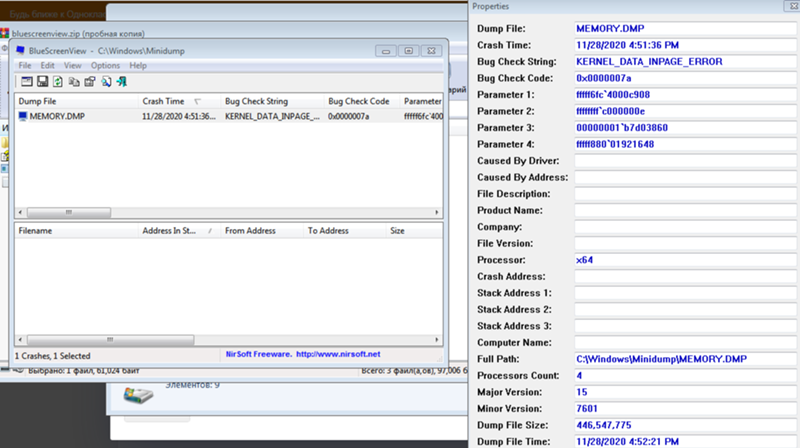This screenshot has width=800, height=448.
Task: Click the lower pane horizontal scrollbar thumb
Action: coord(110,340)
